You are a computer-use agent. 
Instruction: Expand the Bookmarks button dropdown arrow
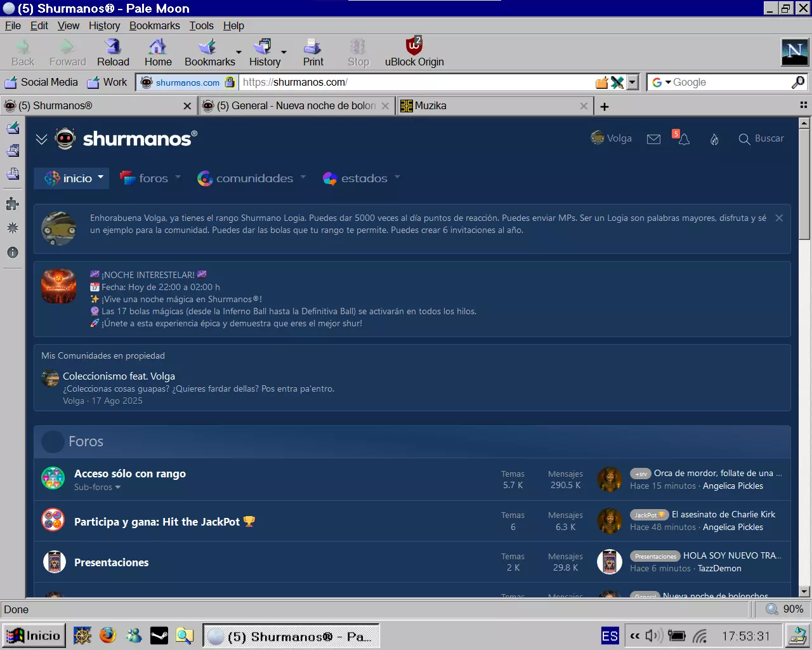coord(239,53)
